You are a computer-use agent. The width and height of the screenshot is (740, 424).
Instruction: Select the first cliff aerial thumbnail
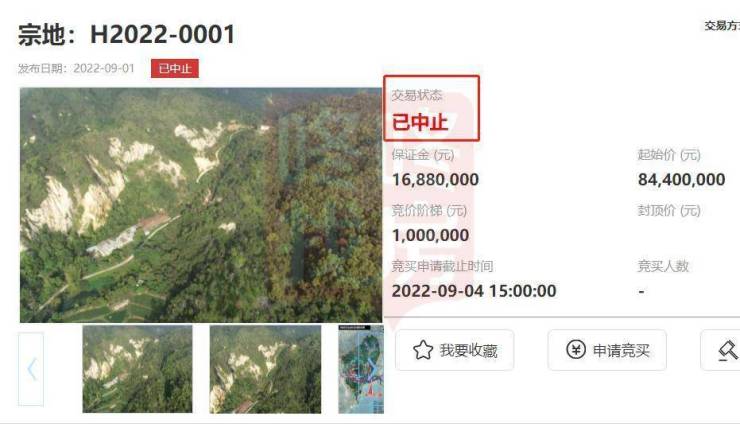137,369
